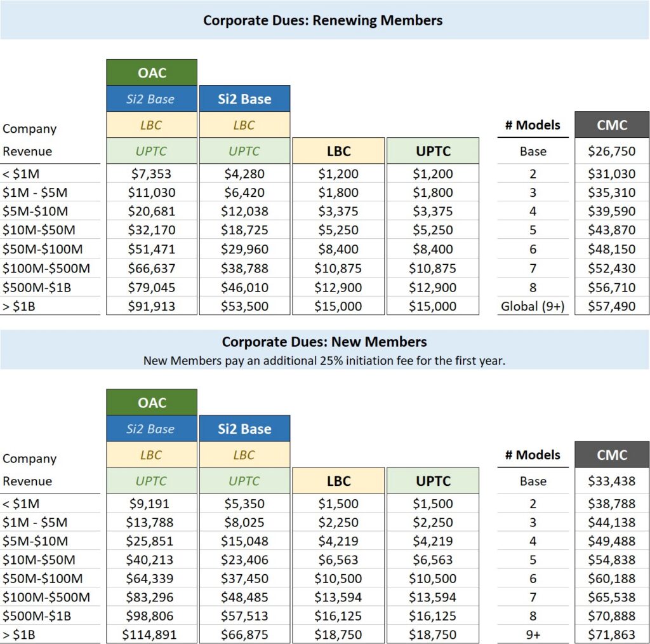Click the $38,788 cell in Si2 Base column
Screen dimensions: 650x644
point(244,268)
